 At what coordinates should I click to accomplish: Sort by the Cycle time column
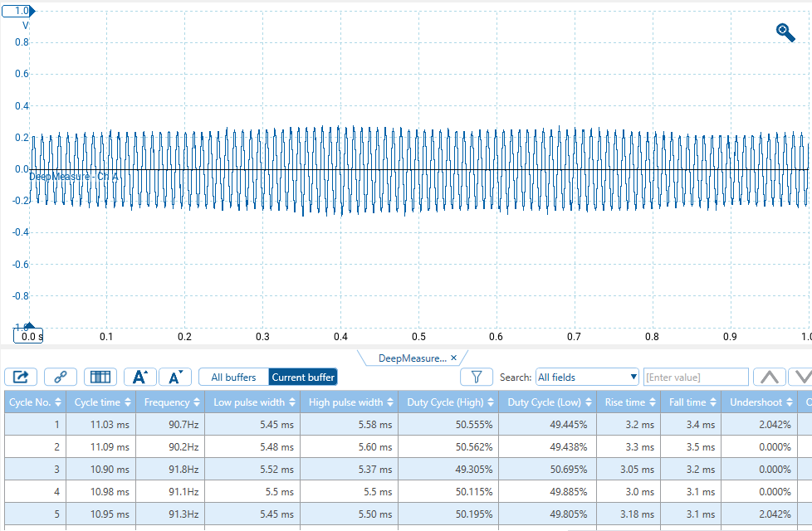[102, 402]
